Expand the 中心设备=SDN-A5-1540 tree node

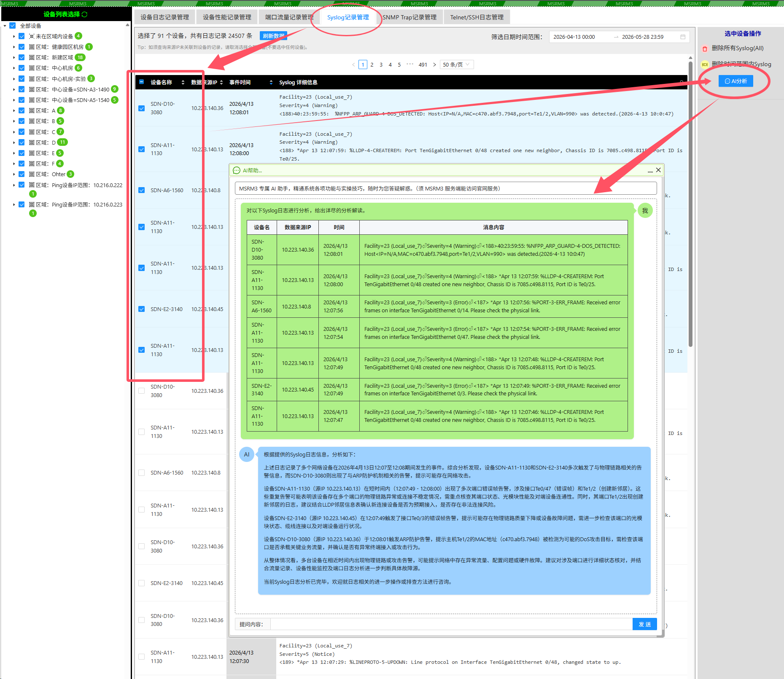pyautogui.click(x=14, y=100)
